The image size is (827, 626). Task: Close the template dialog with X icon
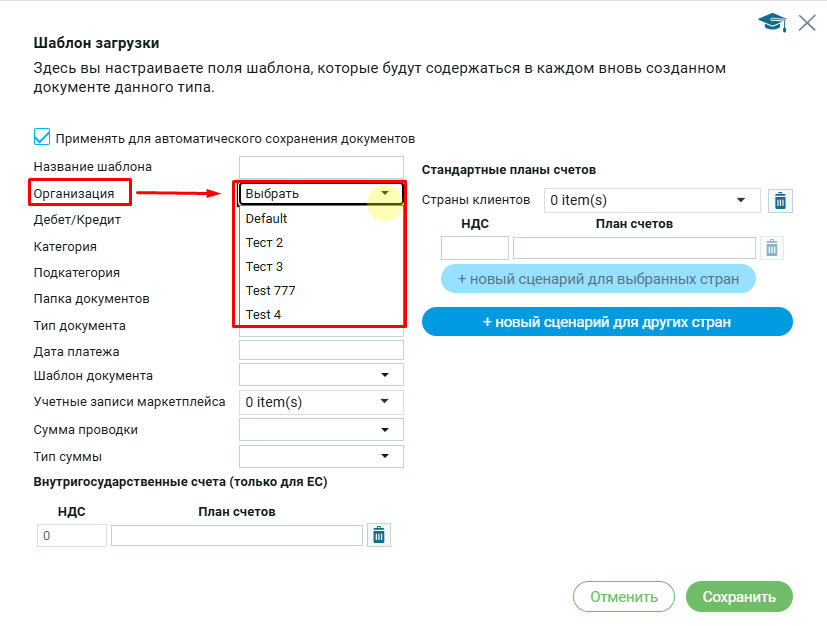(807, 23)
